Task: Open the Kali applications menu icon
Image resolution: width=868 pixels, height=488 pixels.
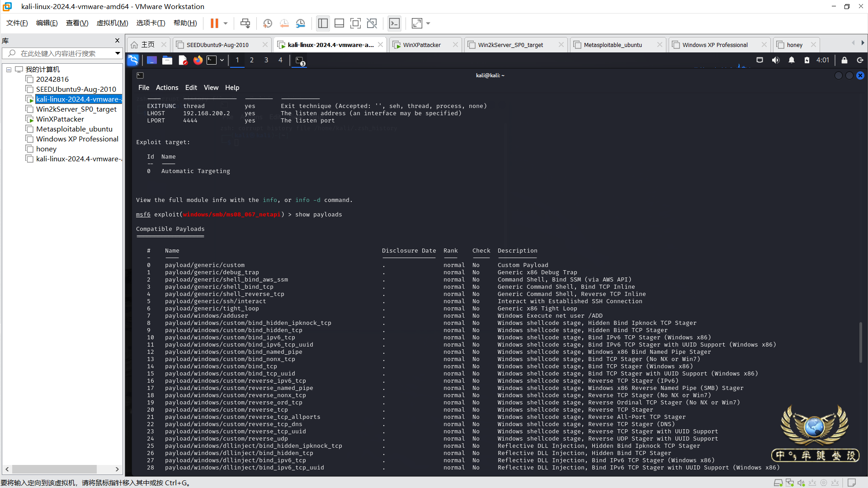Action: pos(133,60)
